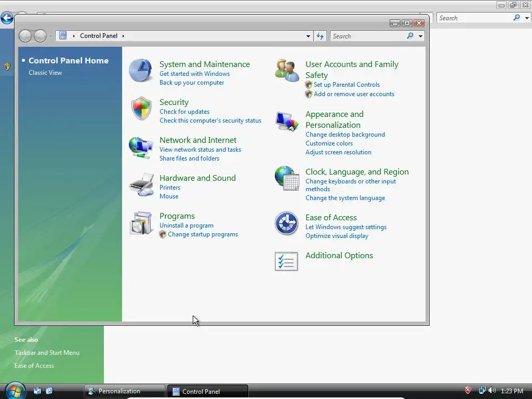Click Check this computer's security status
The image size is (532, 399).
(210, 121)
